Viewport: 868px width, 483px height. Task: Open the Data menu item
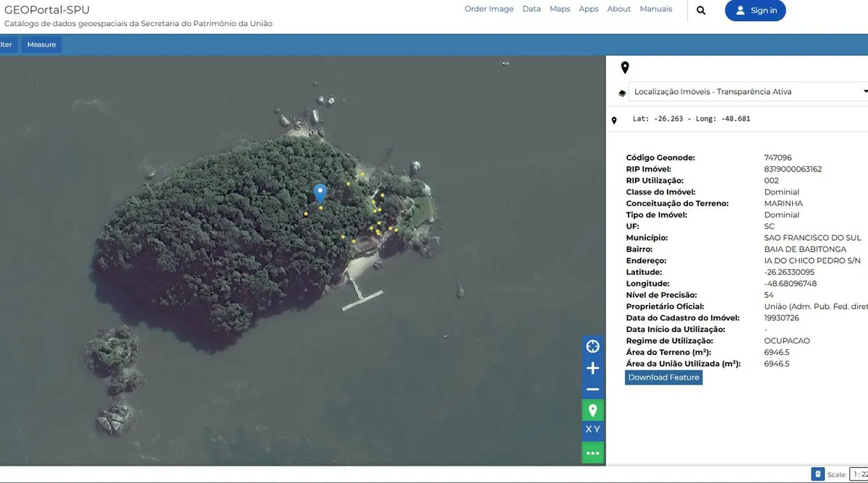click(x=532, y=9)
